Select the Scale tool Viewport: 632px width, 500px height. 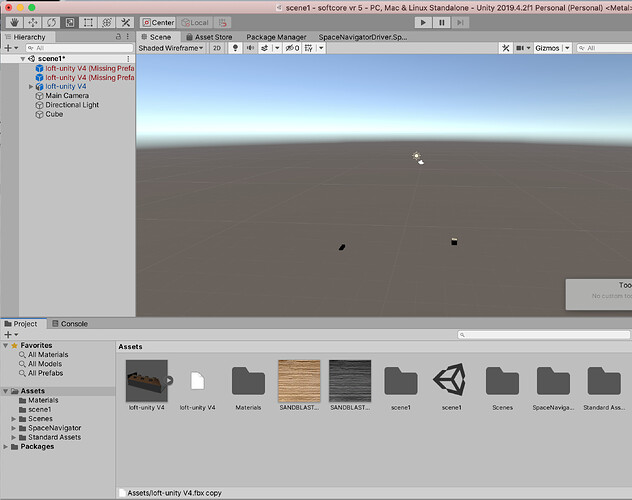pos(70,23)
